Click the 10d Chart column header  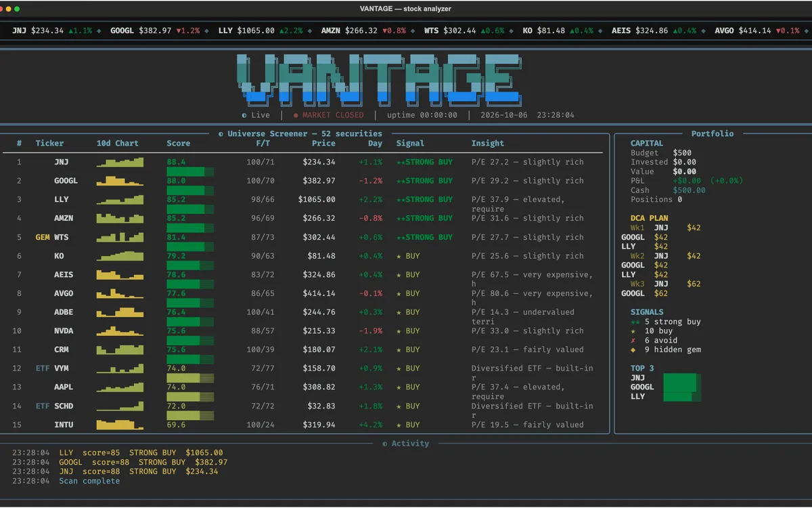118,144
